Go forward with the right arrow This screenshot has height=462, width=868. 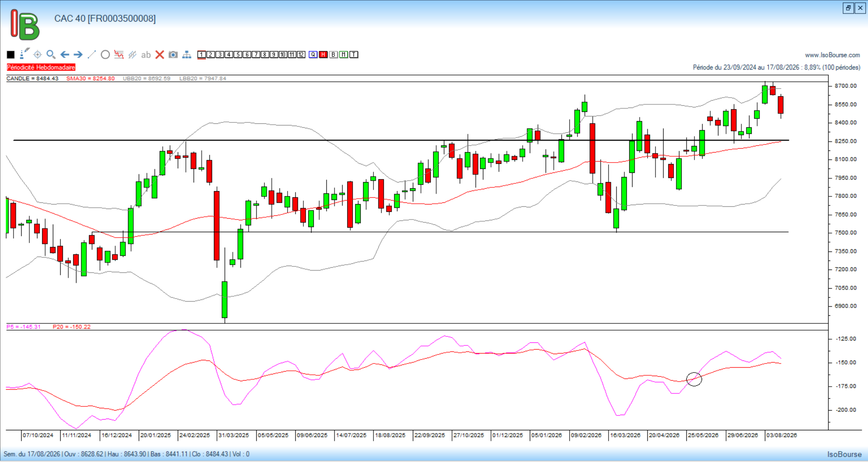(78, 55)
